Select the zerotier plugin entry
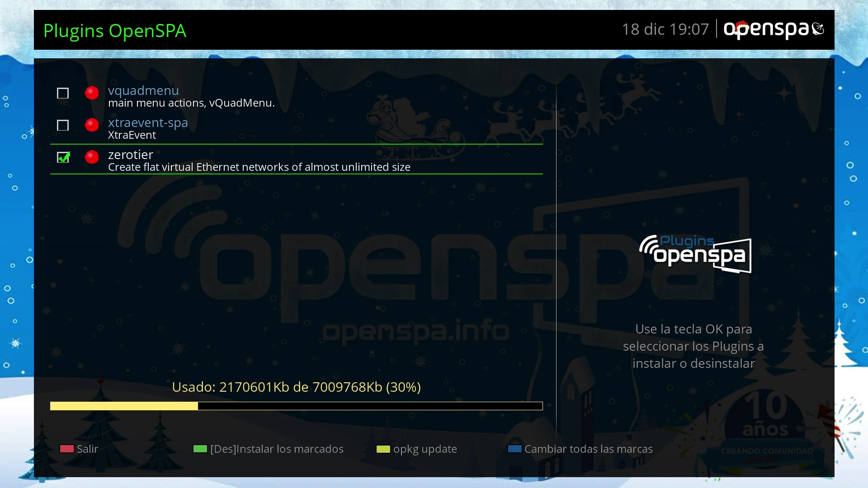The height and width of the screenshot is (488, 868). pyautogui.click(x=259, y=160)
